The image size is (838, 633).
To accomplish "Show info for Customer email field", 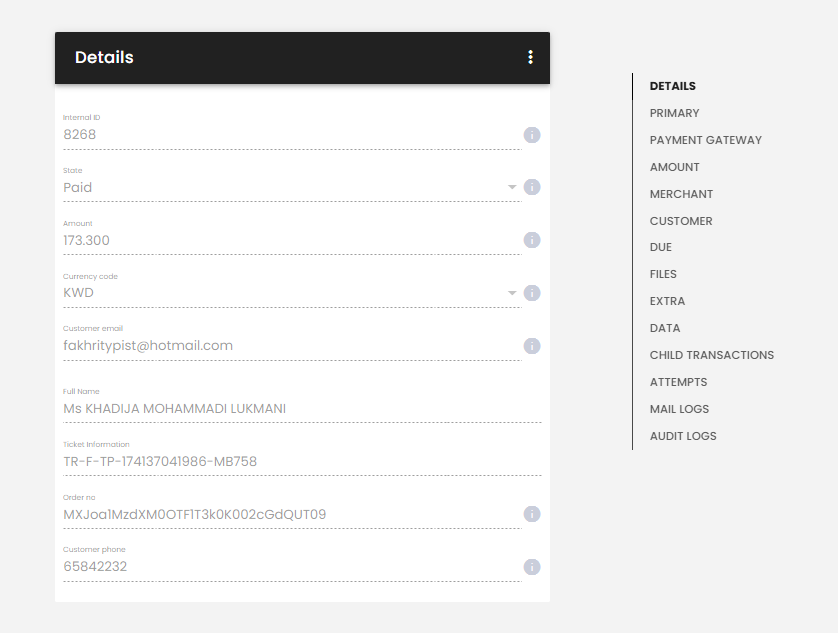I will tap(532, 346).
